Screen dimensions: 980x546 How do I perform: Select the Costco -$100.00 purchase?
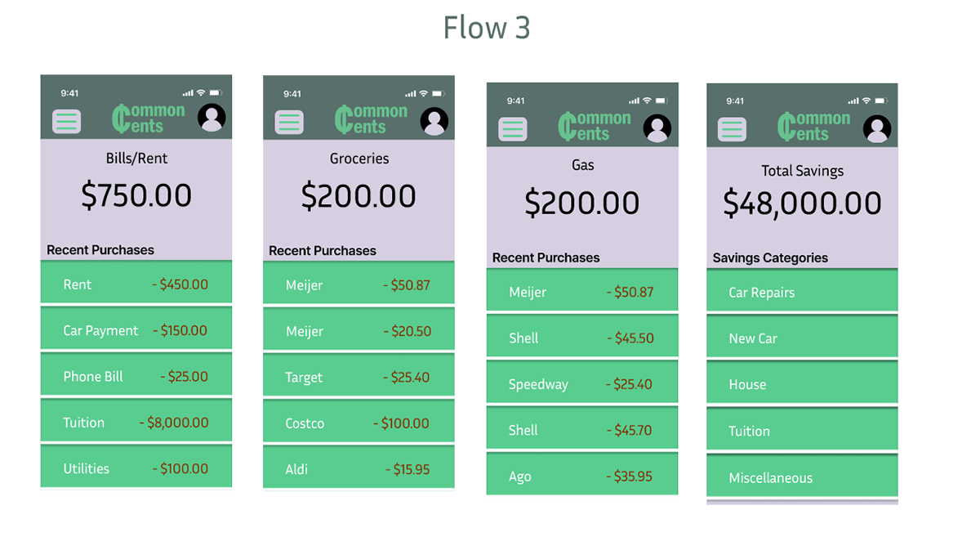pos(359,422)
